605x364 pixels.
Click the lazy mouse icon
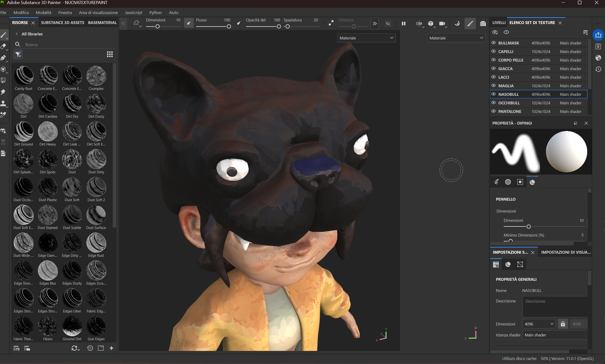pyautogui.click(x=331, y=23)
